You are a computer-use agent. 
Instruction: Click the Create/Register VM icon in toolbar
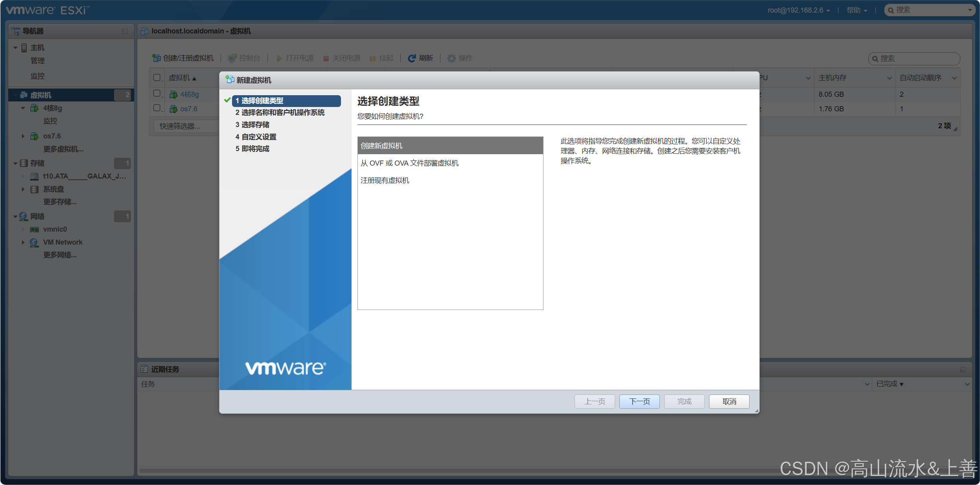156,58
